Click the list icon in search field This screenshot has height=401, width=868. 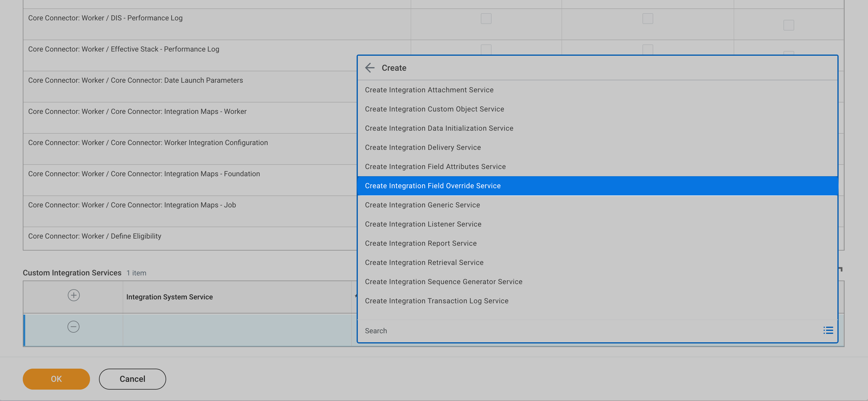coord(828,330)
